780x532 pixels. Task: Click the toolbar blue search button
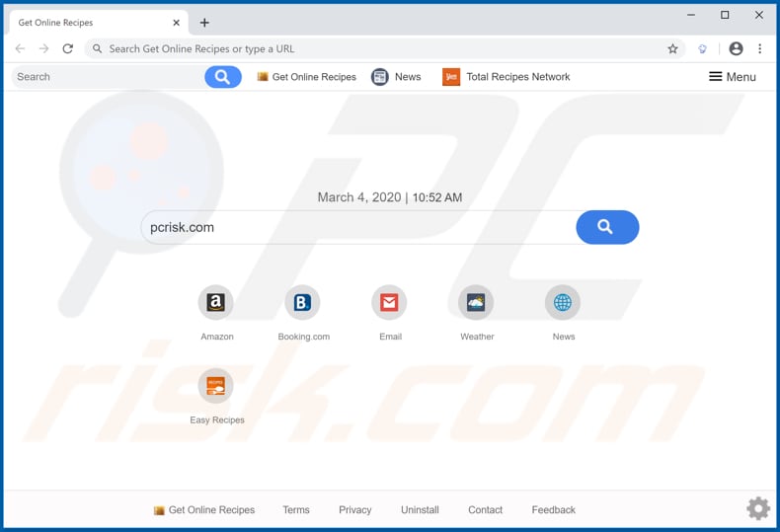(x=223, y=77)
